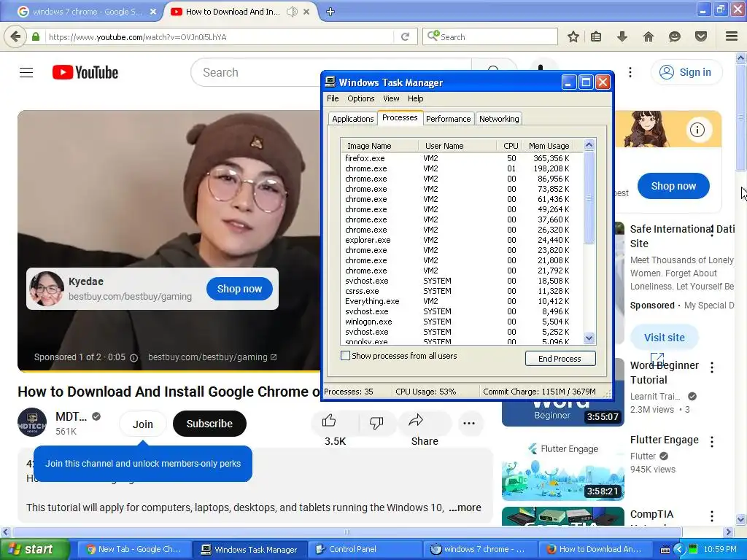This screenshot has width=747, height=560.
Task: Save to Pocket with the Pocket icon
Action: click(x=701, y=36)
